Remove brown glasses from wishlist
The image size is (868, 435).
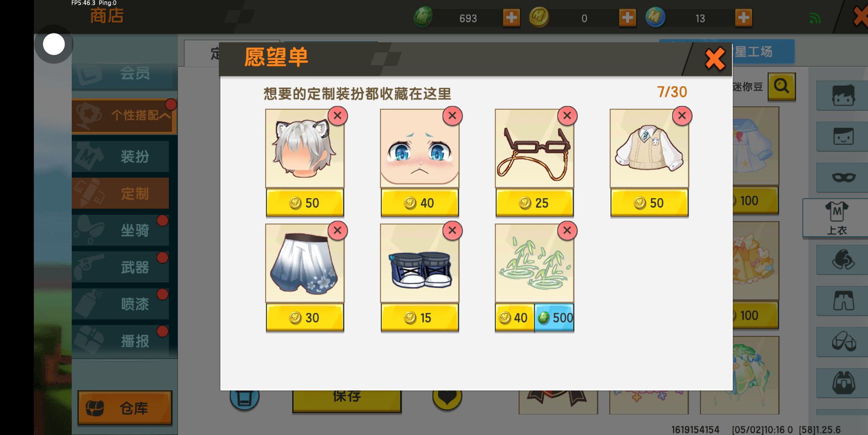tap(567, 116)
